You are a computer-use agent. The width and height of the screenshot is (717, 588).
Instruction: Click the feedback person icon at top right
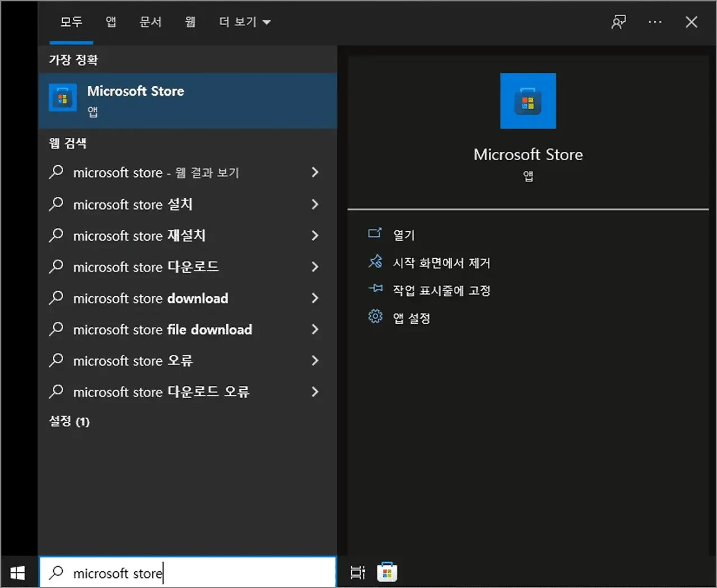point(618,22)
